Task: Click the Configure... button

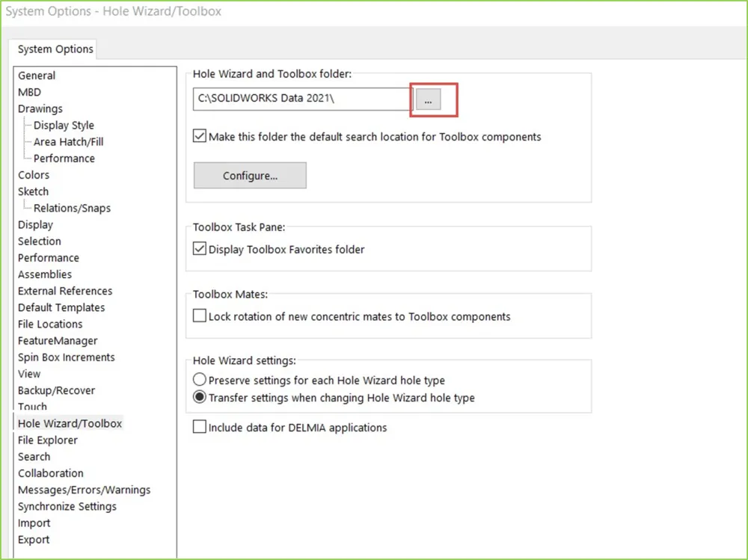Action: point(250,176)
